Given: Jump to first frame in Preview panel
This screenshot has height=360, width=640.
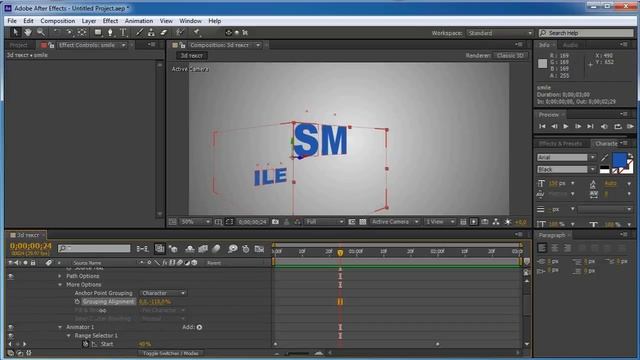Looking at the screenshot, I should tap(542, 127).
